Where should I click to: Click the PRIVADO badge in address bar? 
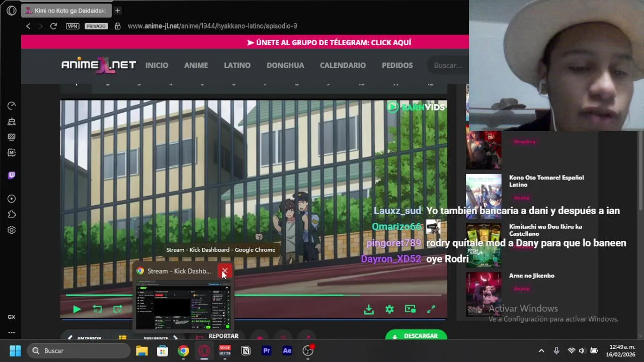pyautogui.click(x=96, y=26)
